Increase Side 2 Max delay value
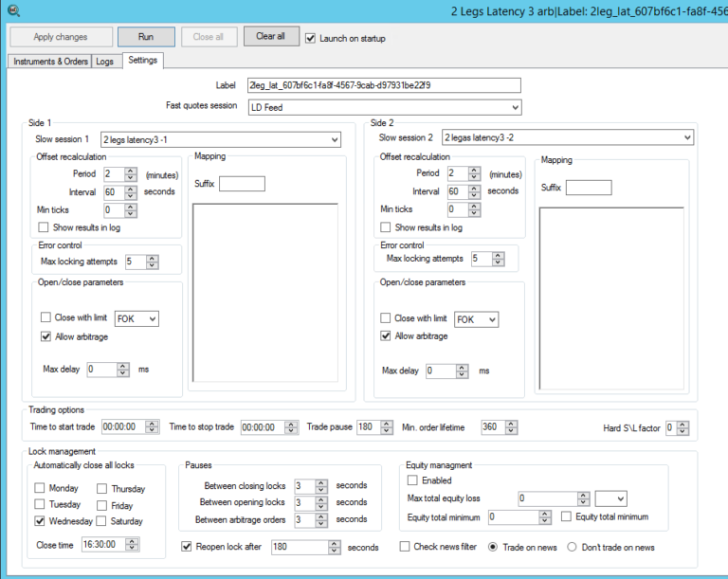This screenshot has height=579, width=728. click(x=464, y=368)
